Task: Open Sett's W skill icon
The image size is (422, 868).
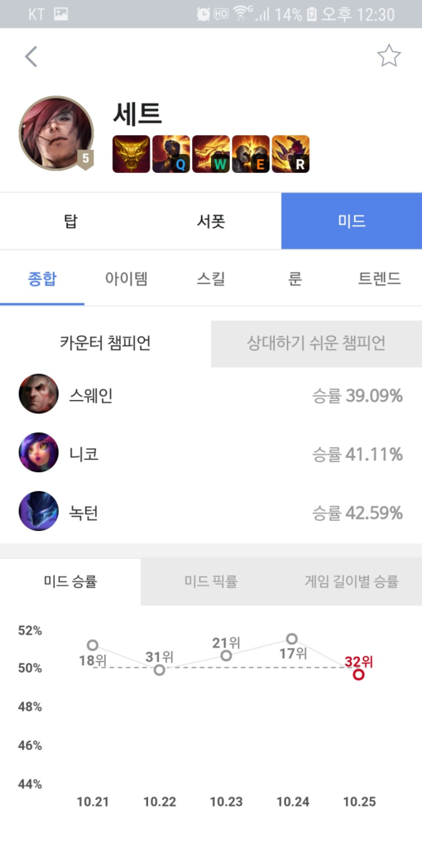Action: (x=211, y=154)
